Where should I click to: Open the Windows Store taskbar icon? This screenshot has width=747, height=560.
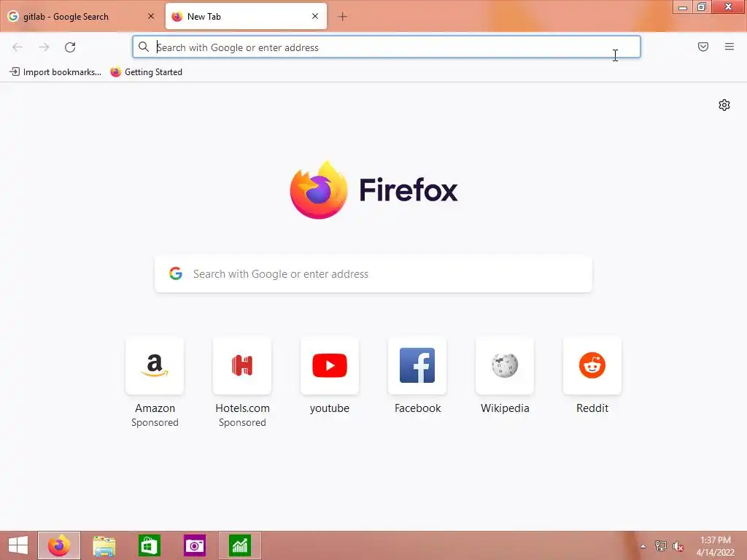[x=150, y=545]
